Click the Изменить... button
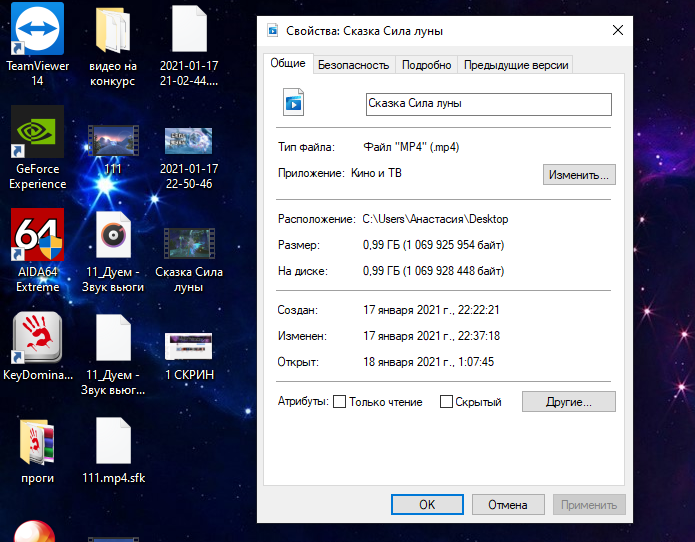The image size is (695, 542). pos(579,175)
